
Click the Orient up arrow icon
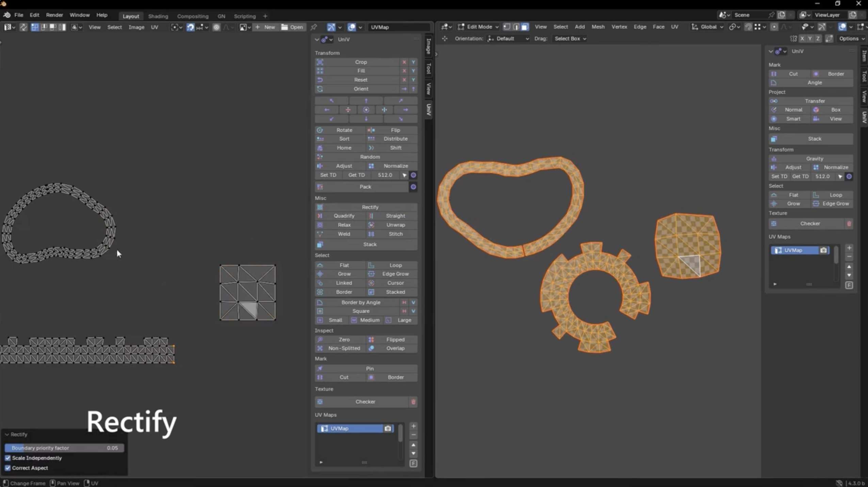pyautogui.click(x=413, y=89)
